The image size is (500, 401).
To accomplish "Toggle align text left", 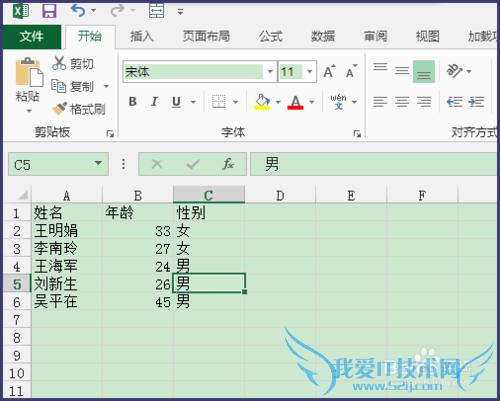I will coord(380,102).
